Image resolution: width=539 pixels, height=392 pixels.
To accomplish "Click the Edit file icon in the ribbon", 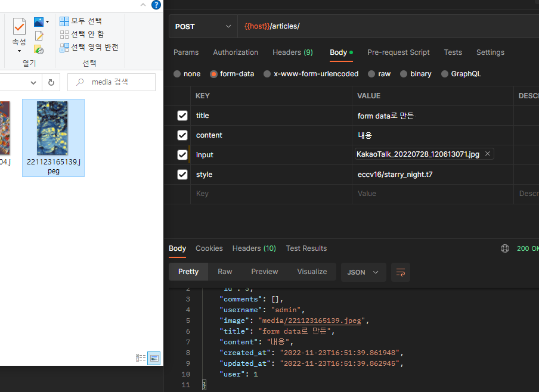I will (x=39, y=36).
